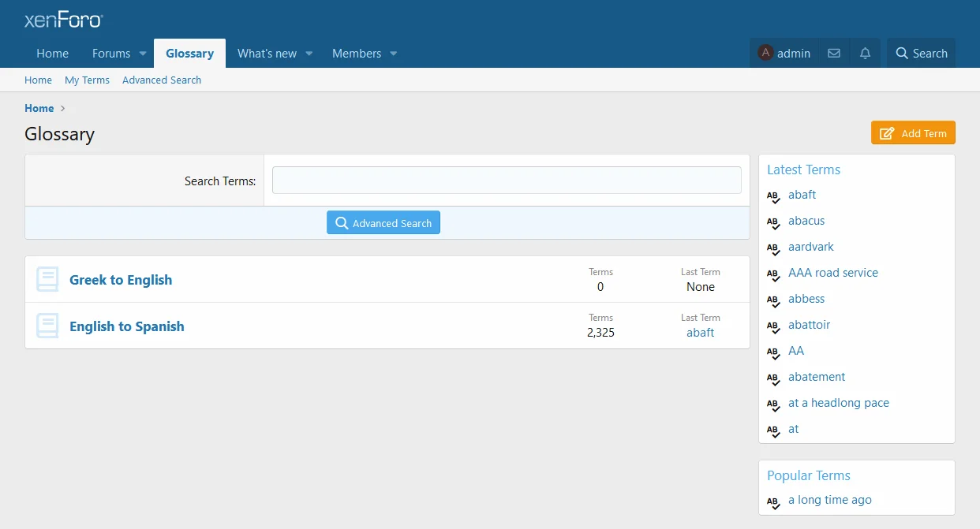Click the English to Spanish book icon
The width and height of the screenshot is (980, 529).
point(47,326)
